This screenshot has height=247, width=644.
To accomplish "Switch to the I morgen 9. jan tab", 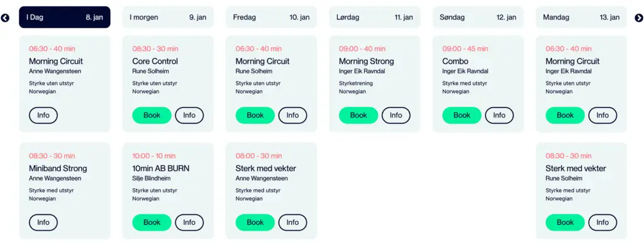I will pyautogui.click(x=168, y=17).
